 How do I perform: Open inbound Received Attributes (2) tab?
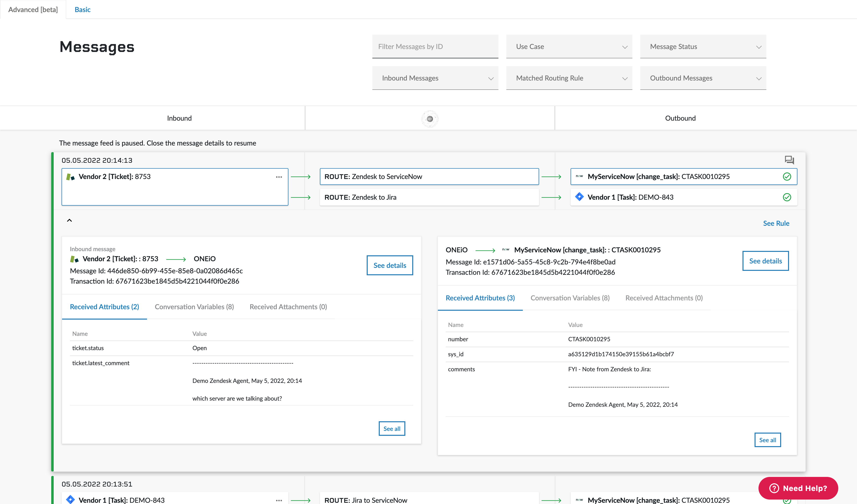(x=104, y=307)
